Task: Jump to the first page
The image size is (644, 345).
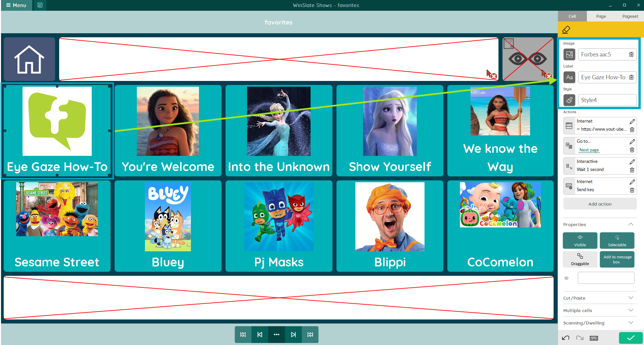Action: click(x=243, y=335)
